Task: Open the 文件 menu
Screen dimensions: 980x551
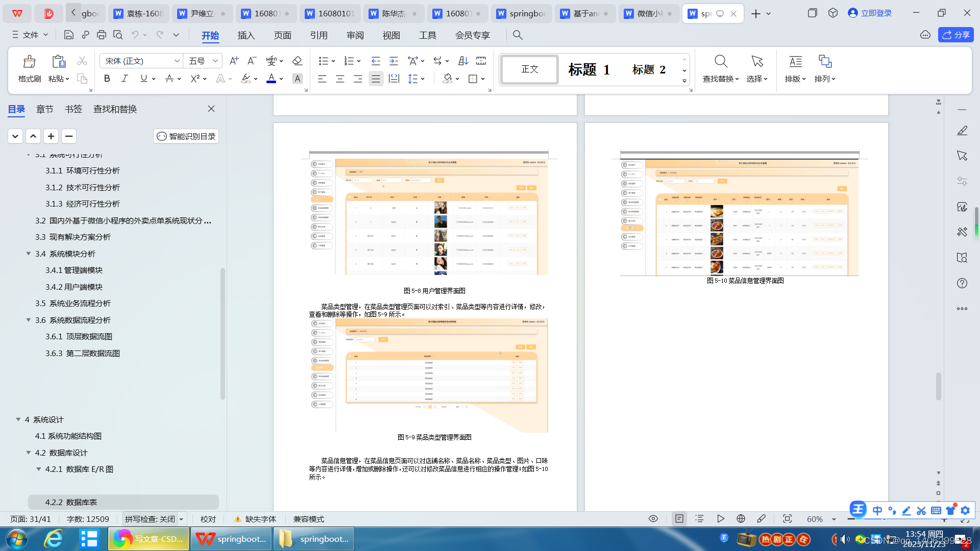Action: pyautogui.click(x=30, y=35)
